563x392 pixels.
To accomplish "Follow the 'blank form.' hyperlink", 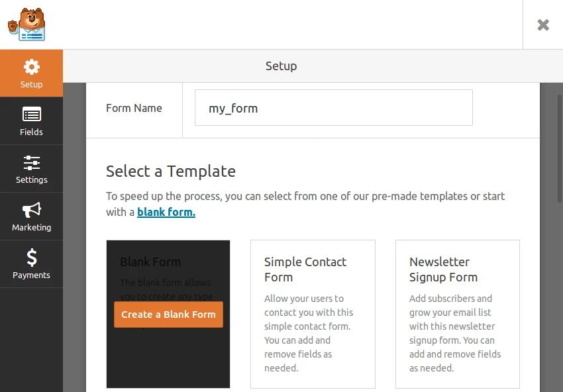I will coord(166,212).
